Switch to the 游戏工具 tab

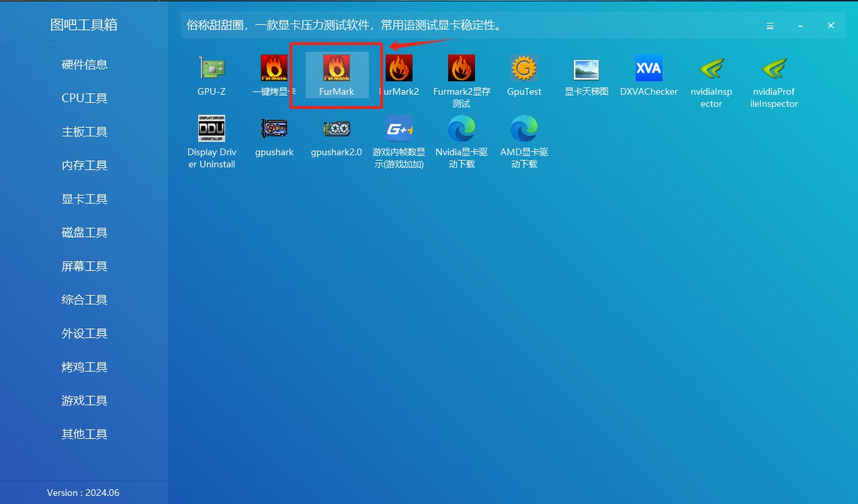[x=85, y=401]
